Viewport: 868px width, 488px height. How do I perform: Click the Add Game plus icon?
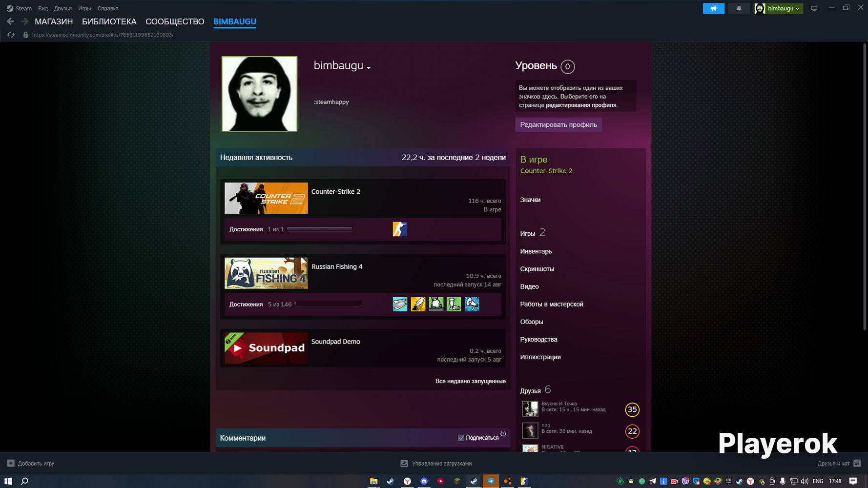11,463
